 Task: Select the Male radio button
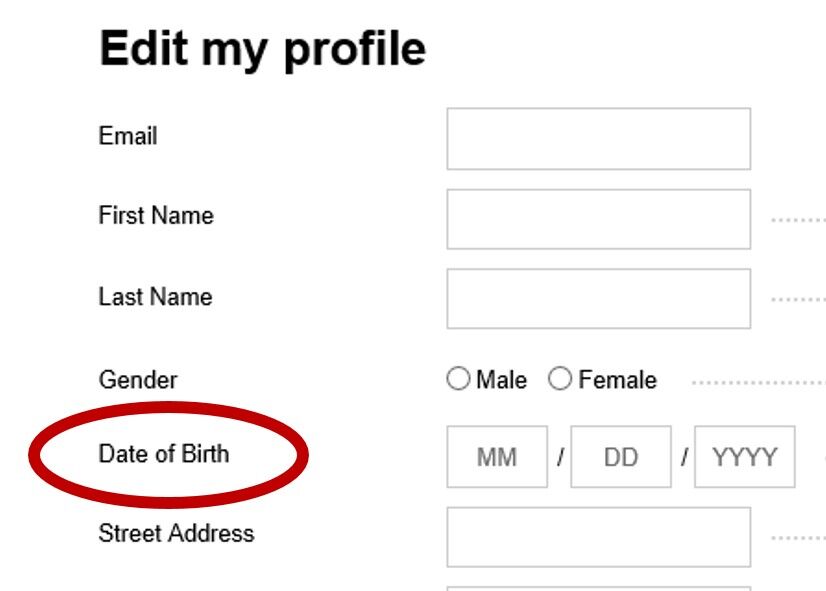point(459,380)
